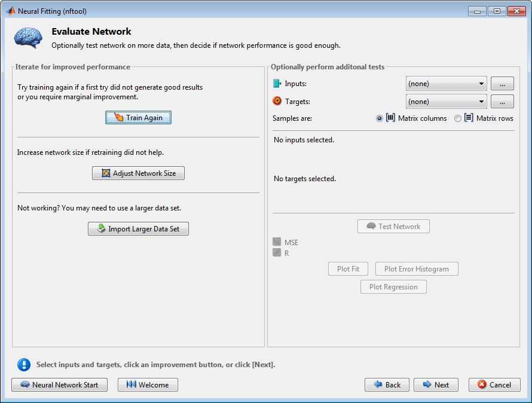Return to the Welcome page
The height and width of the screenshot is (403, 532).
pyautogui.click(x=148, y=384)
